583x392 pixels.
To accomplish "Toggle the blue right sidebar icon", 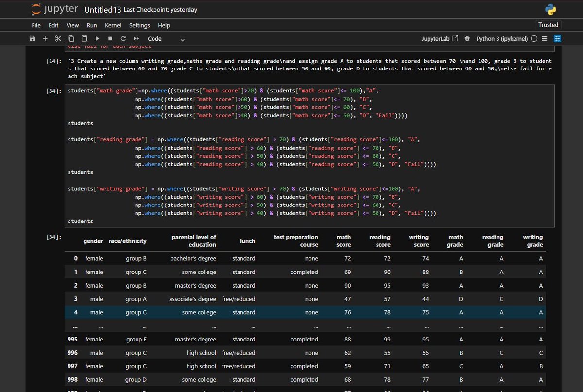I will [557, 39].
